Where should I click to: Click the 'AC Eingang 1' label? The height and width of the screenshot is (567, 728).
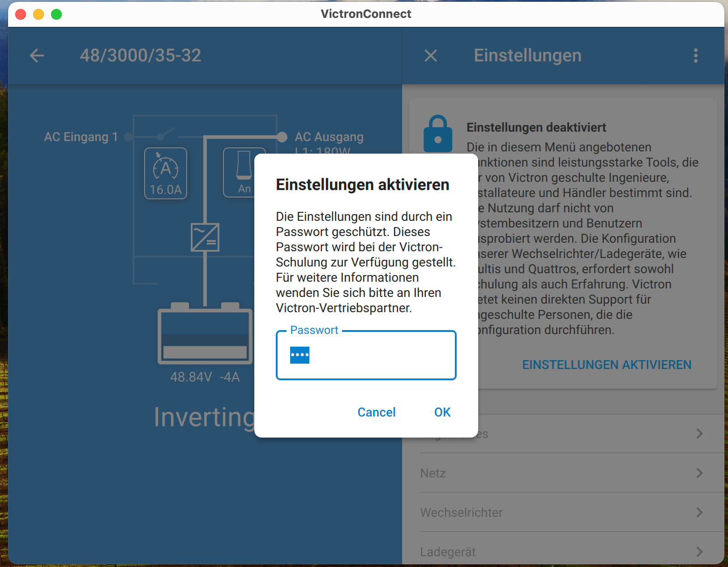coord(81,137)
